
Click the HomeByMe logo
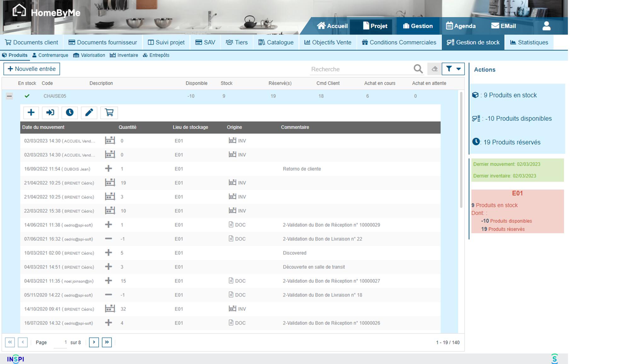point(46,12)
